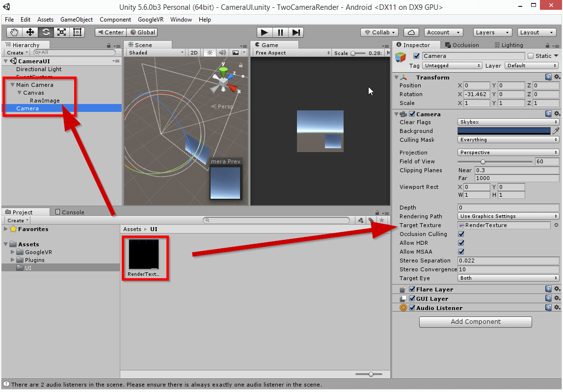
Task: Adjust the Field of View slider
Action: click(x=483, y=161)
